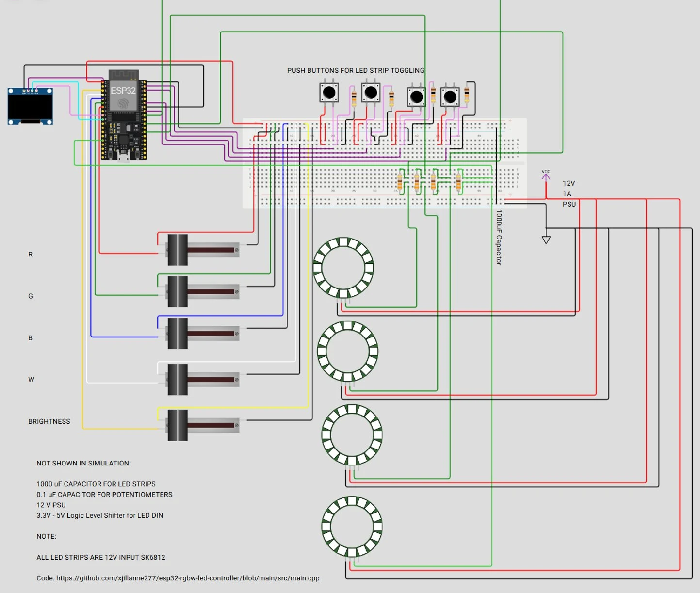Select the W label text
The height and width of the screenshot is (593, 700).
pyautogui.click(x=31, y=380)
